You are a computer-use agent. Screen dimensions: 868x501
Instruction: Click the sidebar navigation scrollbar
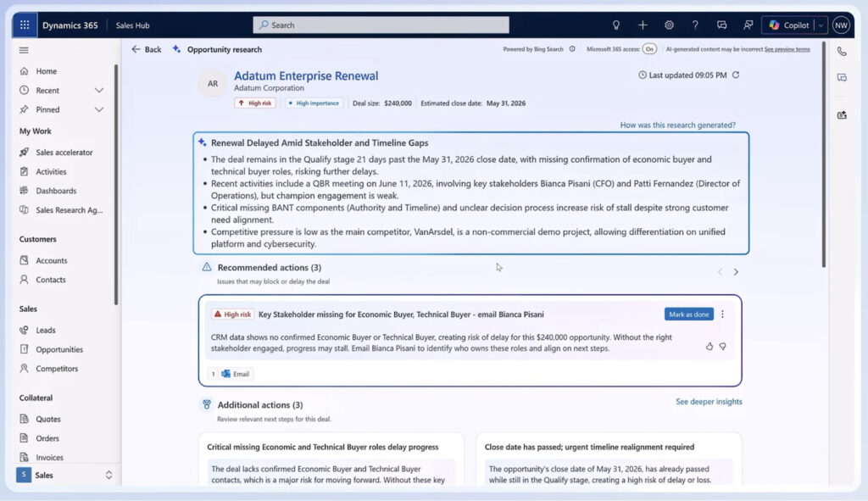[x=115, y=184]
